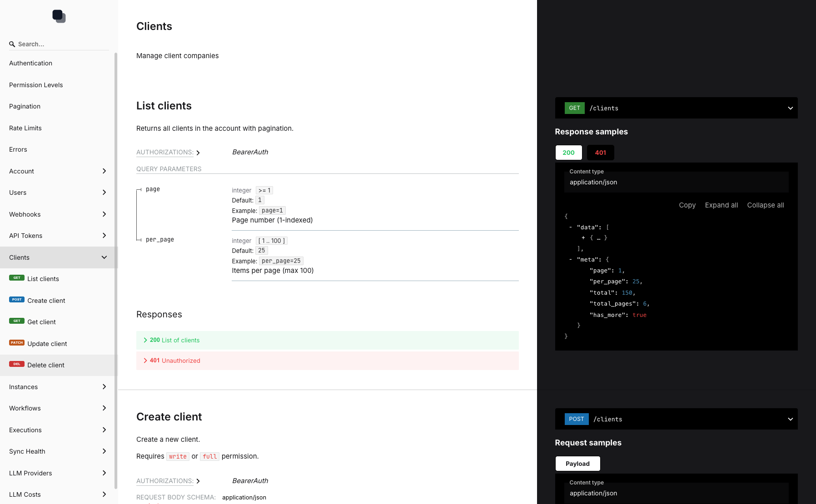Expand the 200 List of clients response
This screenshot has width=816, height=504.
point(174,340)
